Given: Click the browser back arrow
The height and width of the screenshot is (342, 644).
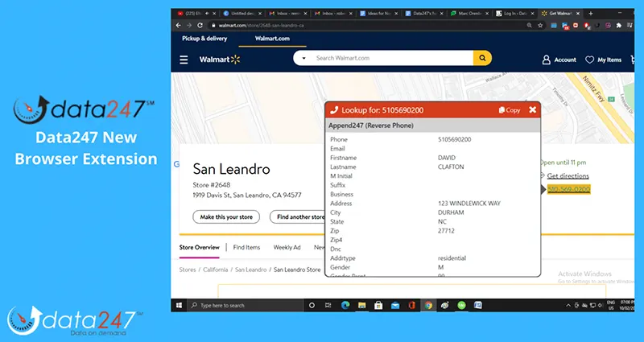Looking at the screenshot, I should point(177,26).
